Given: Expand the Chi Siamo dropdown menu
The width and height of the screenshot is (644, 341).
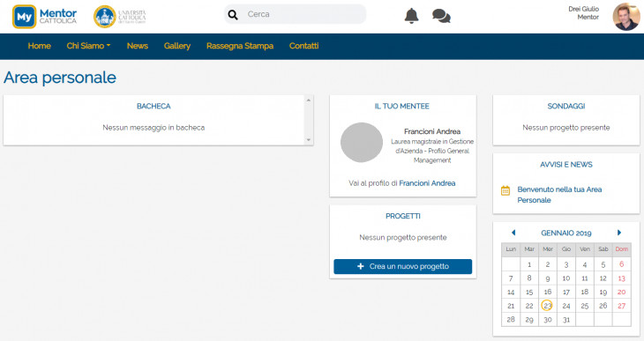Looking at the screenshot, I should [88, 46].
